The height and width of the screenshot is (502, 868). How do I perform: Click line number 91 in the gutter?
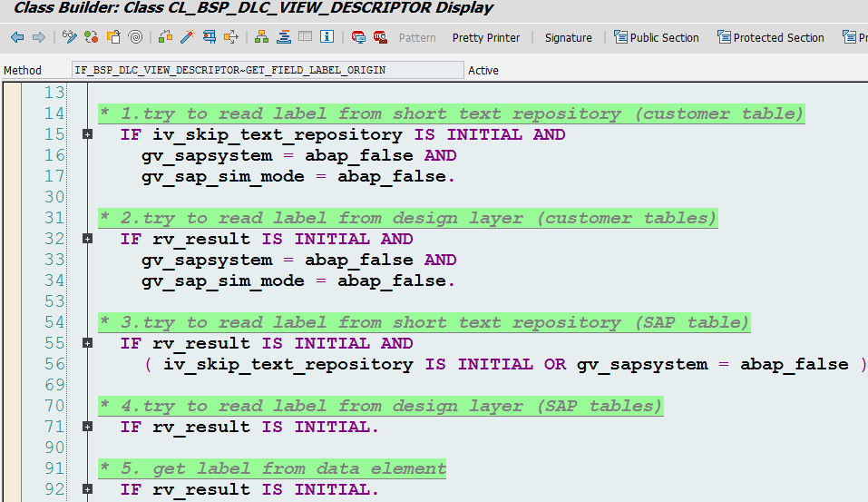pyautogui.click(x=54, y=468)
